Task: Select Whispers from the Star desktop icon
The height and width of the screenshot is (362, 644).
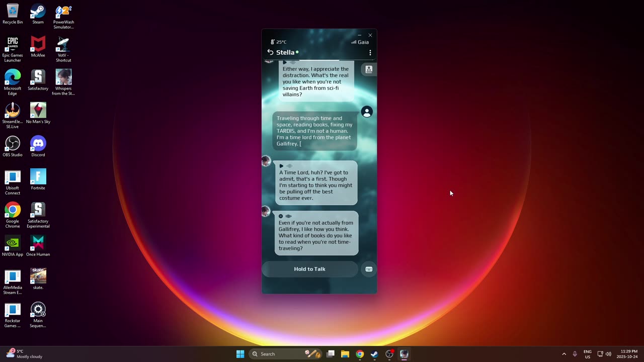Action: click(x=63, y=82)
